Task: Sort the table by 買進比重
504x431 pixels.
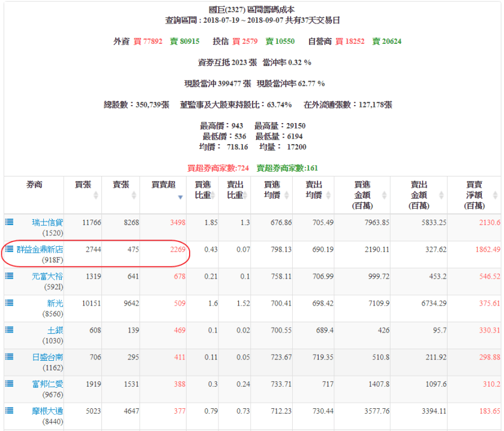Action: click(x=202, y=189)
